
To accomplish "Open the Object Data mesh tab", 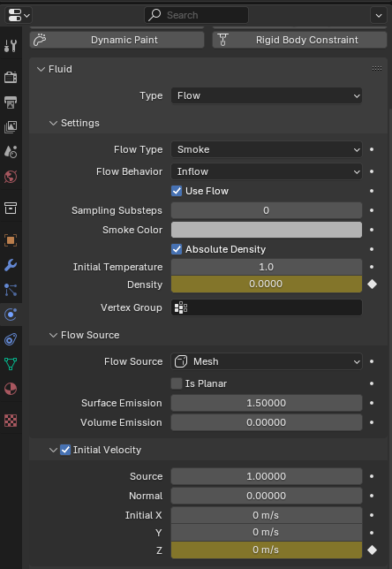I will pyautogui.click(x=11, y=364).
